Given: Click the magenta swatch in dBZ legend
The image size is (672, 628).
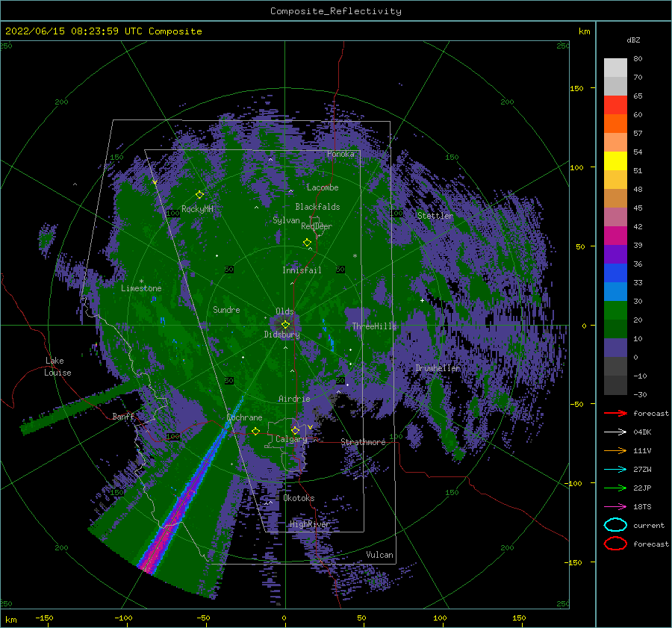Looking at the screenshot, I should click(615, 235).
